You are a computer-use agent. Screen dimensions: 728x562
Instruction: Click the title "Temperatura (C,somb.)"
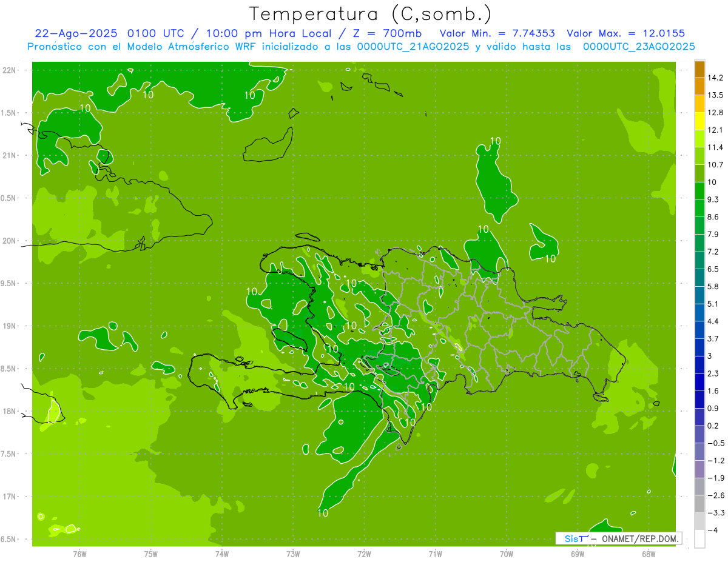pos(370,14)
